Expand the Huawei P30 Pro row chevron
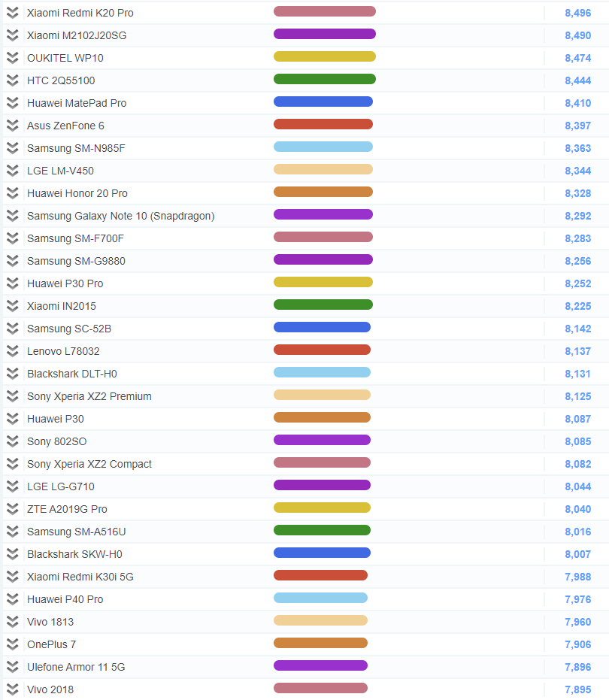Viewport: 609px width, 700px height. (13, 283)
